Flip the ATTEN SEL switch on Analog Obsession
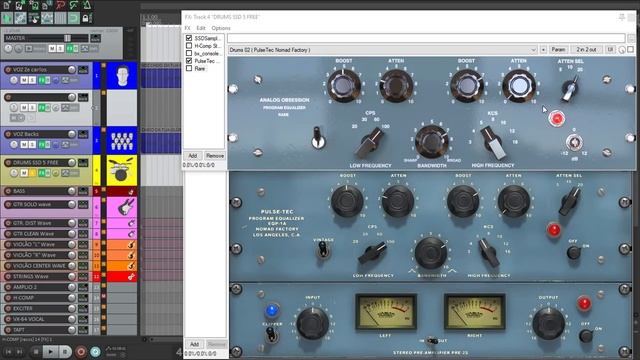The image size is (640, 360). [569, 89]
